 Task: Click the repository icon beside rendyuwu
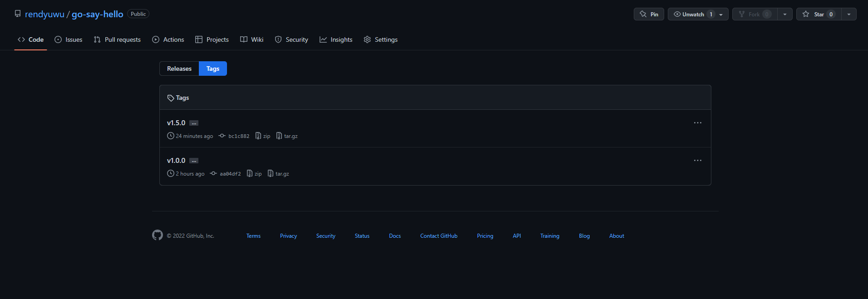[x=18, y=14]
